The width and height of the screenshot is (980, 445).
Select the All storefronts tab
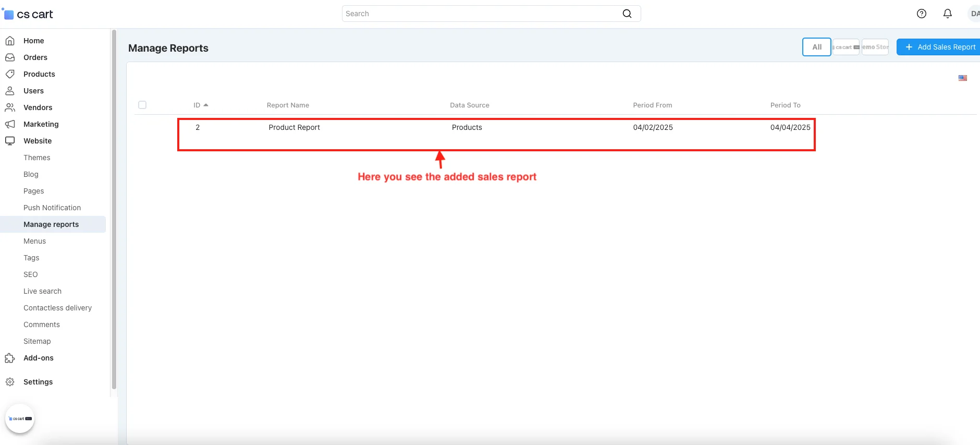click(816, 47)
